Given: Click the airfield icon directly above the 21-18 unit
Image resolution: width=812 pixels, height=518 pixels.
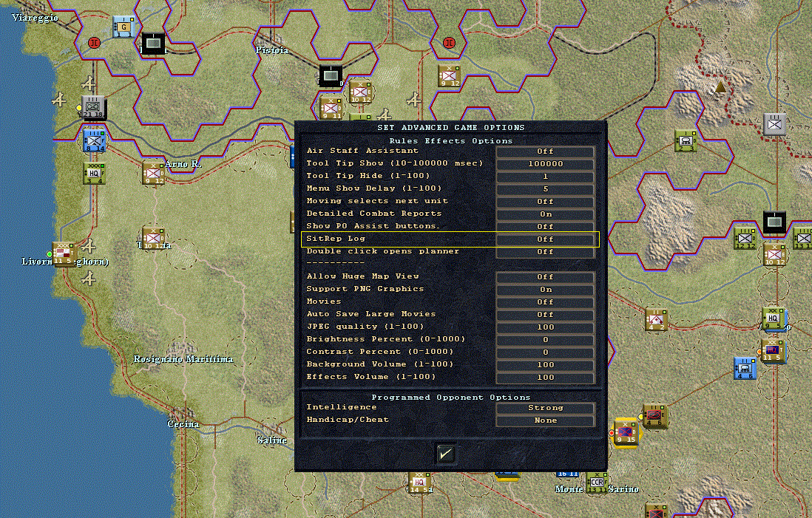Looking at the screenshot, I should tap(89, 84).
